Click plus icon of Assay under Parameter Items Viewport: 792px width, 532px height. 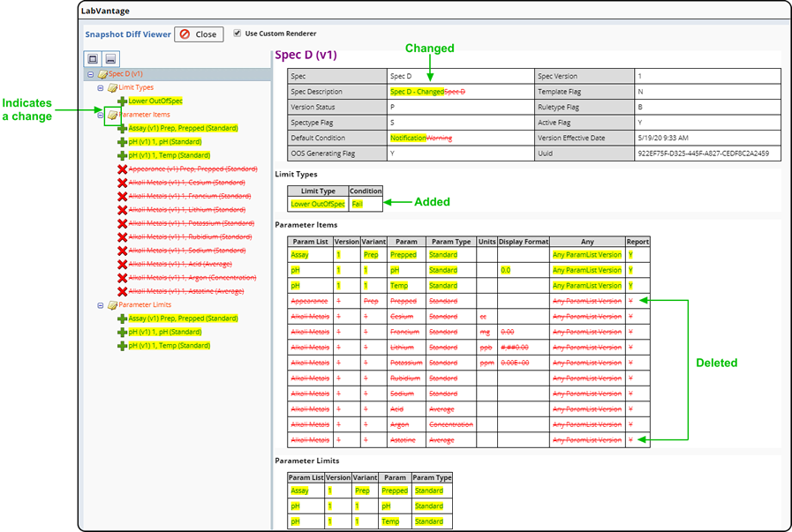(122, 129)
